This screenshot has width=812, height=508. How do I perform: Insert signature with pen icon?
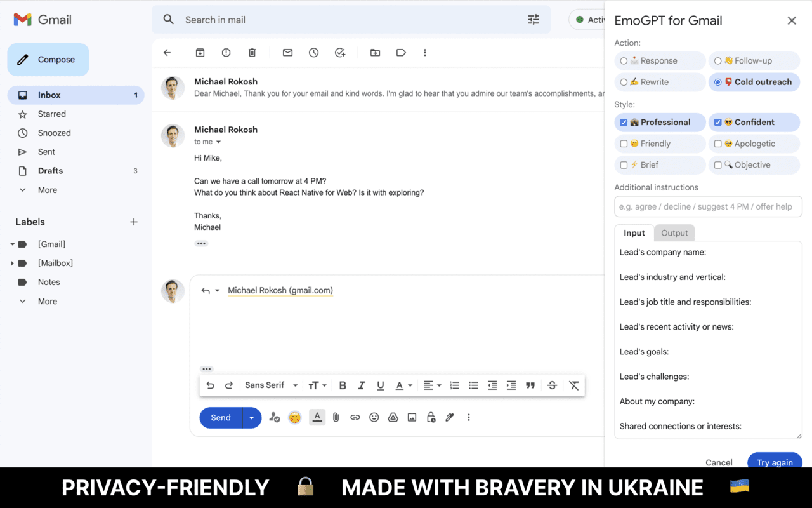[450, 417]
